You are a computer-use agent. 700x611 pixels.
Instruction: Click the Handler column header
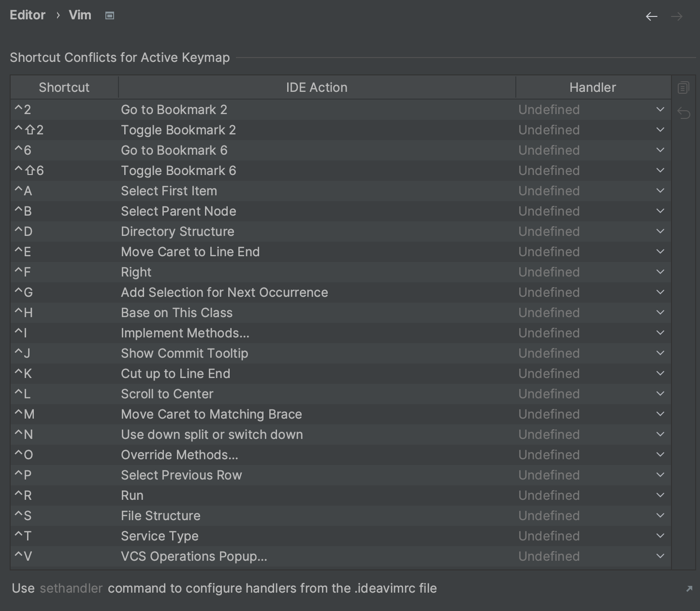pyautogui.click(x=592, y=87)
